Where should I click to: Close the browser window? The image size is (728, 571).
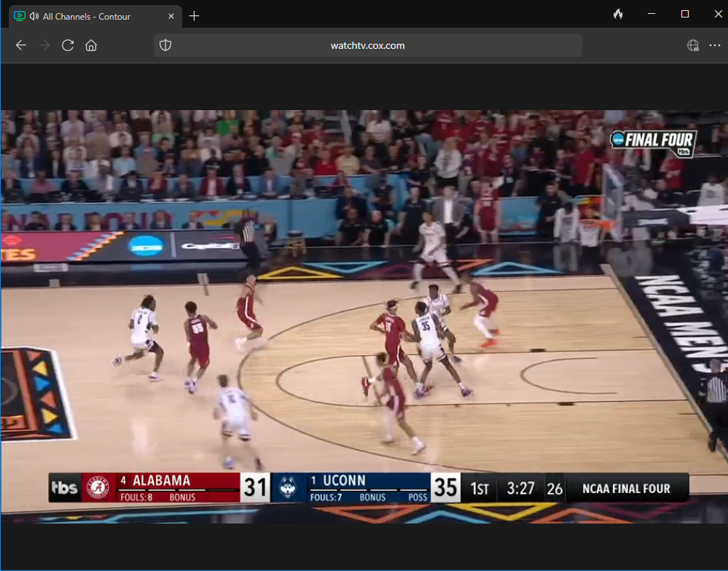pos(718,14)
